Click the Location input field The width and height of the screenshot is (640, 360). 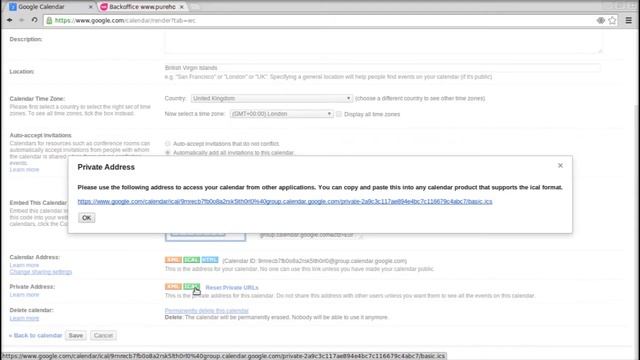(382, 68)
